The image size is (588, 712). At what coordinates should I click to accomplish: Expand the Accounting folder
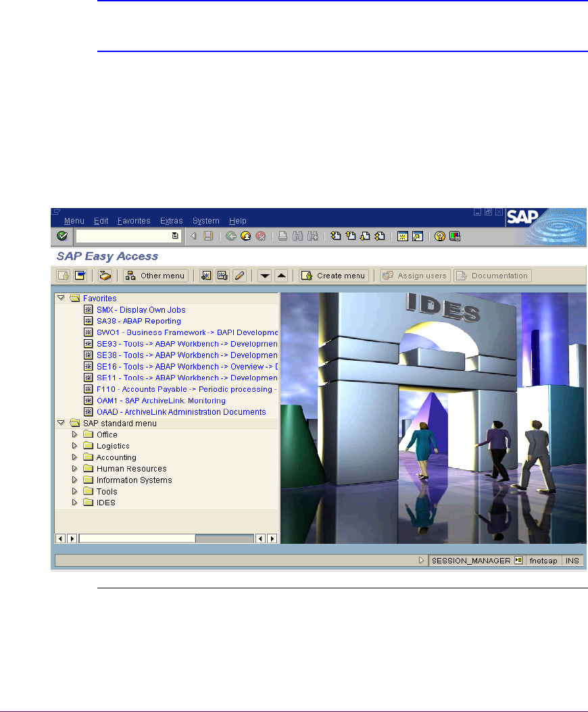(x=75, y=457)
